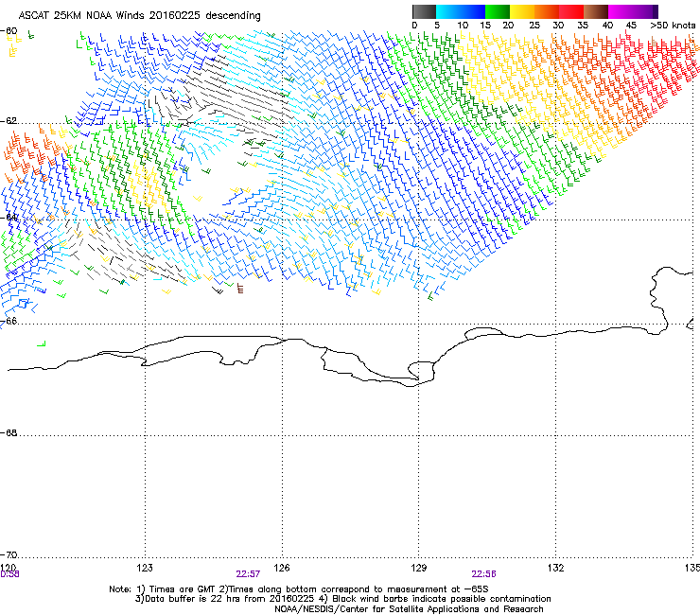This screenshot has width=700, height=615.
Task: Click the NOAA/NESDIS credit line
Action: pos(409,609)
